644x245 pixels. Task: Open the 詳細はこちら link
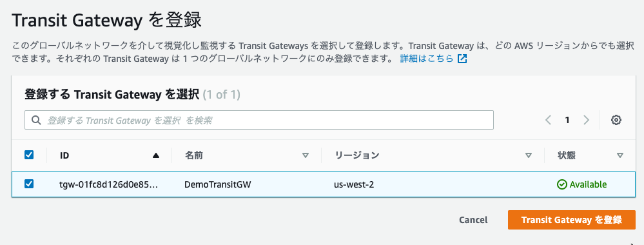427,59
